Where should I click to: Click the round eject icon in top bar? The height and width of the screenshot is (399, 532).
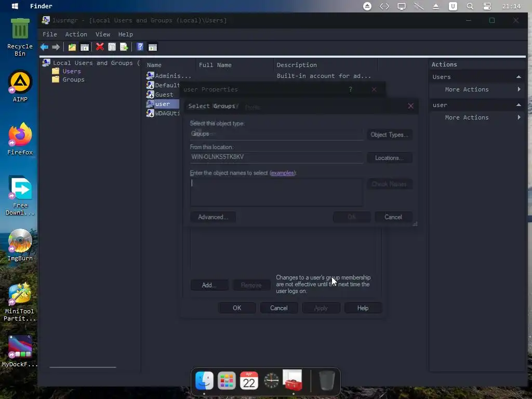[367, 6]
